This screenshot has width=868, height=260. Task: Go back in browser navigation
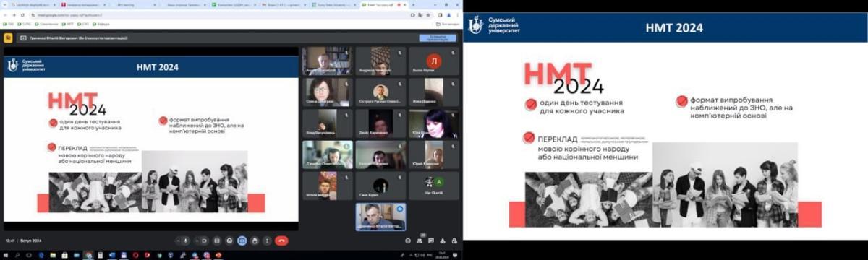pos(5,14)
